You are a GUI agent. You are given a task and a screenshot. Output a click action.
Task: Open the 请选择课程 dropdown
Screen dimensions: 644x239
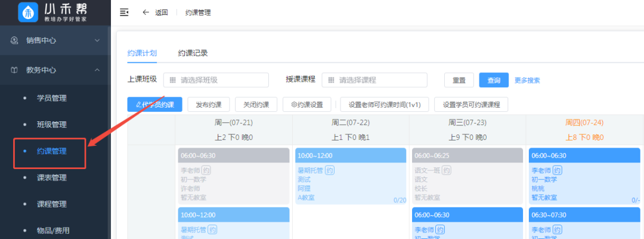click(374, 80)
